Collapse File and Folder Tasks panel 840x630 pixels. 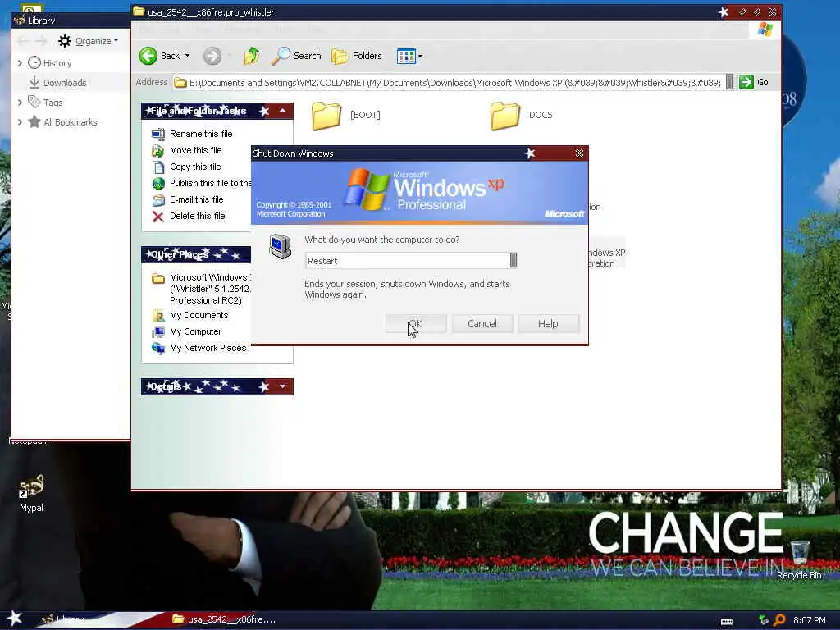pos(282,111)
